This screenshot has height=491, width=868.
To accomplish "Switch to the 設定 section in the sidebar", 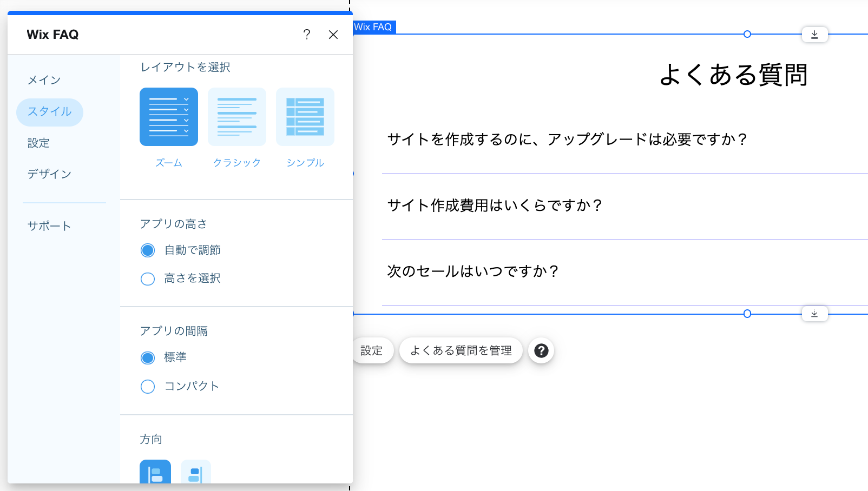I will (x=39, y=143).
